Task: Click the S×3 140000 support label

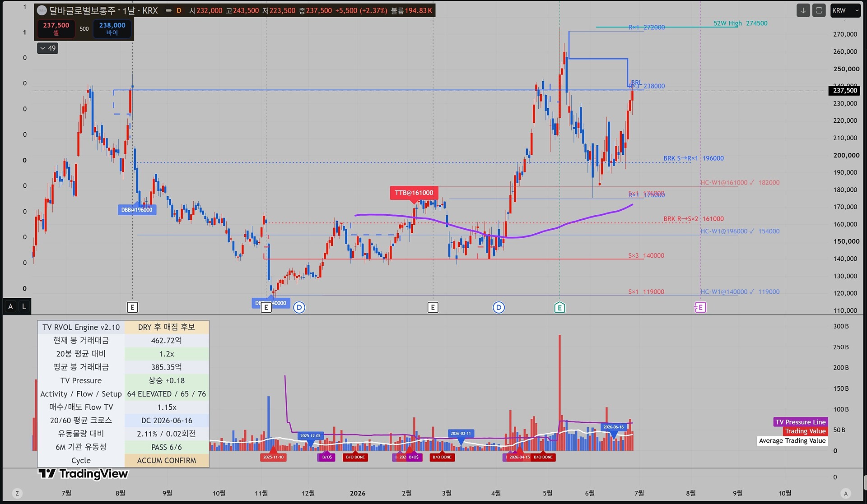Action: (646, 255)
